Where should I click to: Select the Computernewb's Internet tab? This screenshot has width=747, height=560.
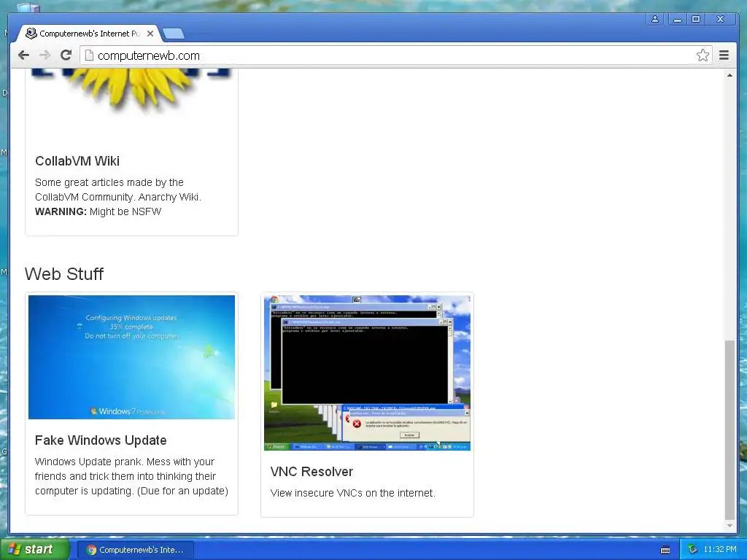90,34
